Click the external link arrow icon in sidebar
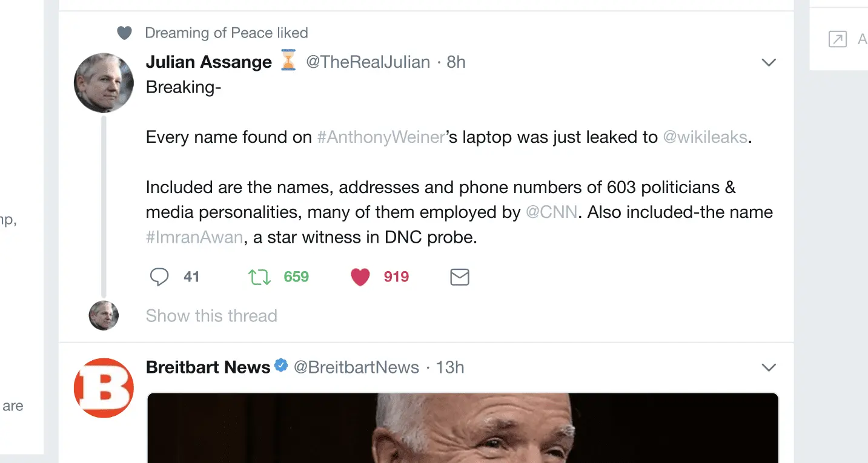 pos(837,40)
